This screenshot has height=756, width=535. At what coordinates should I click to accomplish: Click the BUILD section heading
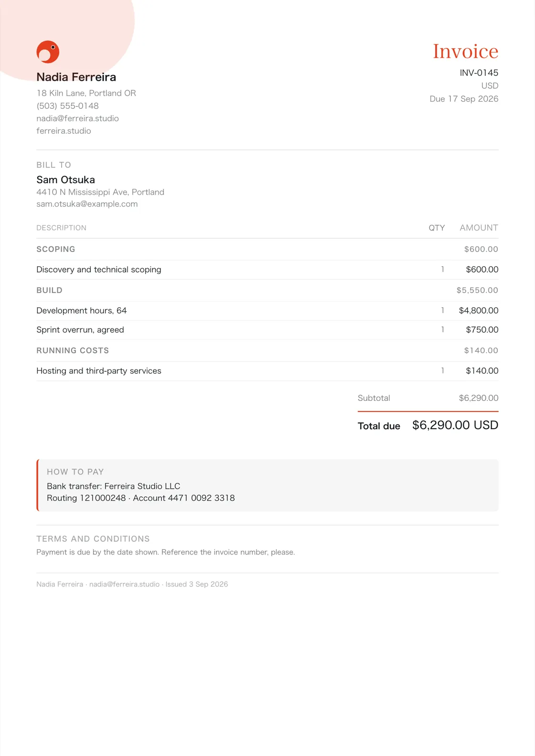[x=49, y=290]
